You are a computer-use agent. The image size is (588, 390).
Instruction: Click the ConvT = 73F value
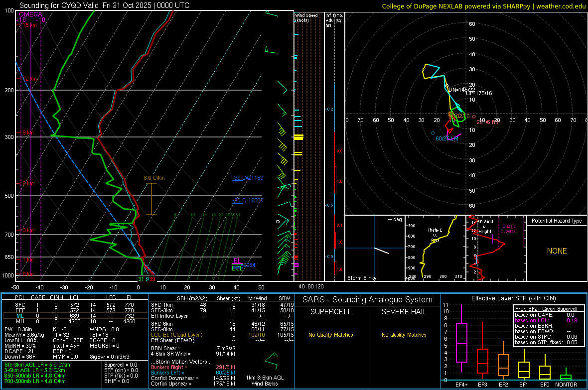68,340
